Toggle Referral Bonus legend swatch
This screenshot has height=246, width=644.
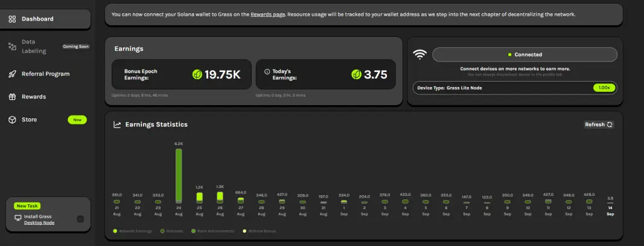(x=245, y=231)
